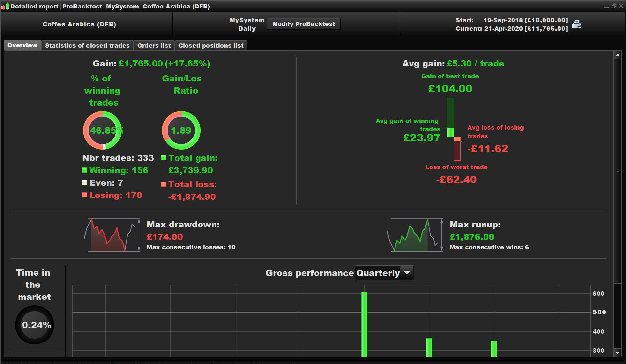The image size is (626, 364).
Task: Open the Quarterly performance dropdown
Action: click(x=378, y=273)
